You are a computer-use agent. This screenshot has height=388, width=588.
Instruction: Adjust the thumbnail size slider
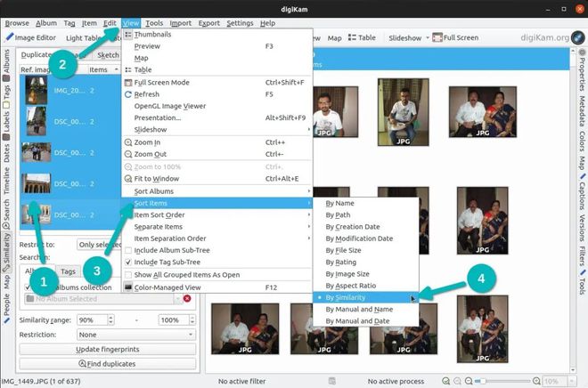pyautogui.click(x=502, y=381)
